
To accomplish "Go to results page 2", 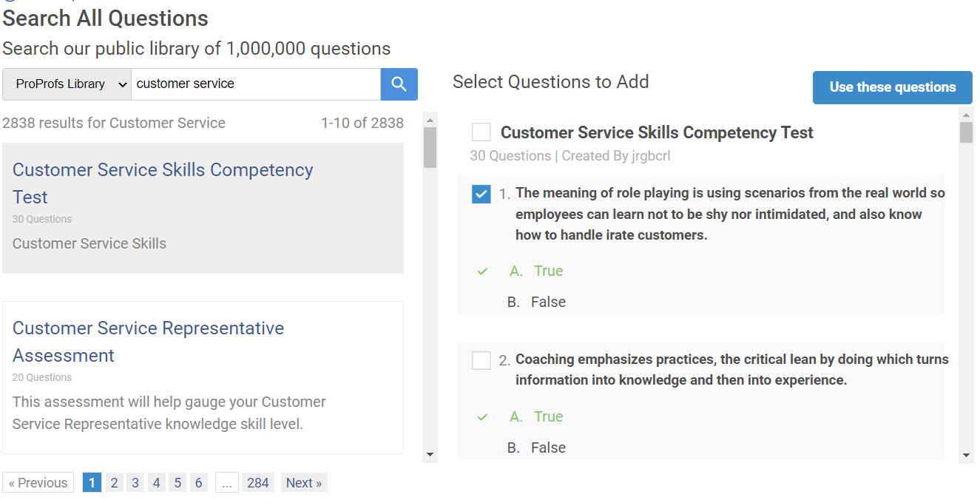I will [114, 483].
